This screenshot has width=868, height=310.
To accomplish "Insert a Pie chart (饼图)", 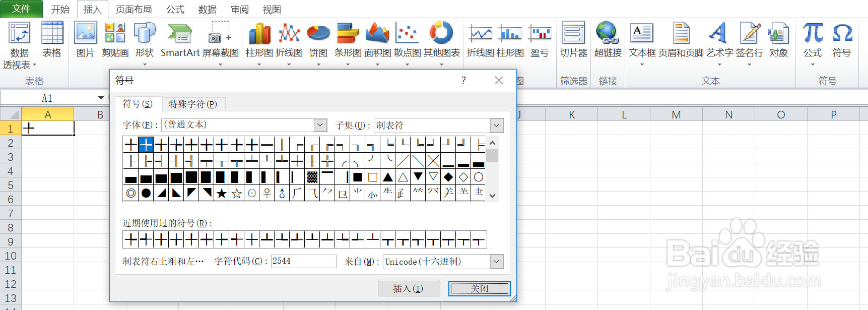I will click(318, 43).
